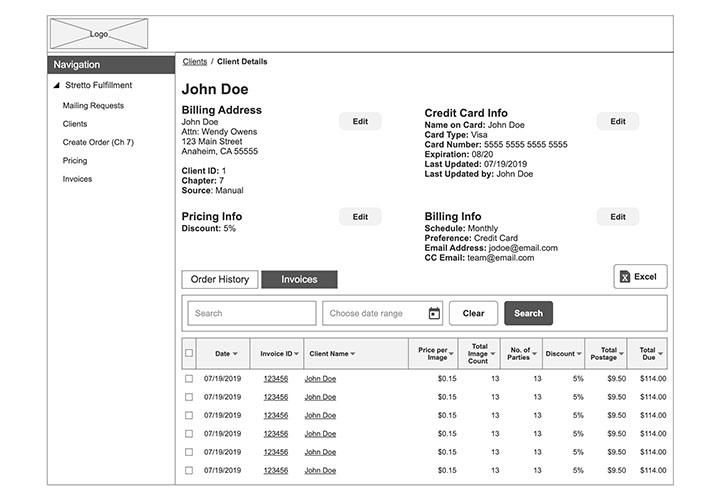Screen dimensions: 720x500
Task: Go to Clients breadcrumb link
Action: (195, 62)
